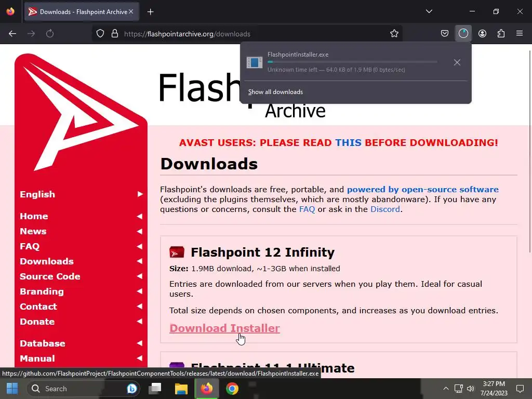This screenshot has width=532, height=399.
Task: Open the Windows Start menu
Action: pos(12,389)
